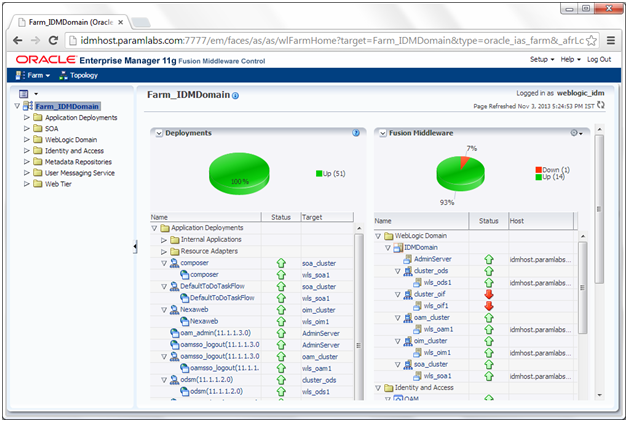
Task: Expand Application Deployments in navigation tree
Action: tap(26, 117)
